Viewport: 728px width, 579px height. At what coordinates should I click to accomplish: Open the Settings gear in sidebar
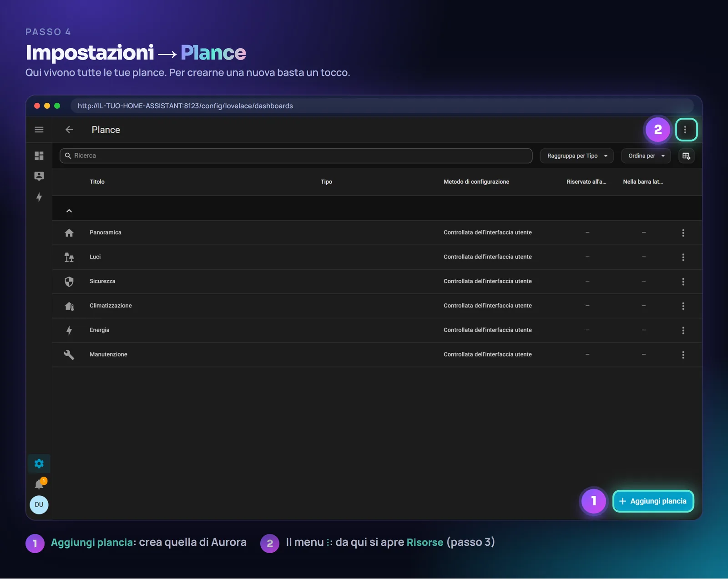click(39, 463)
